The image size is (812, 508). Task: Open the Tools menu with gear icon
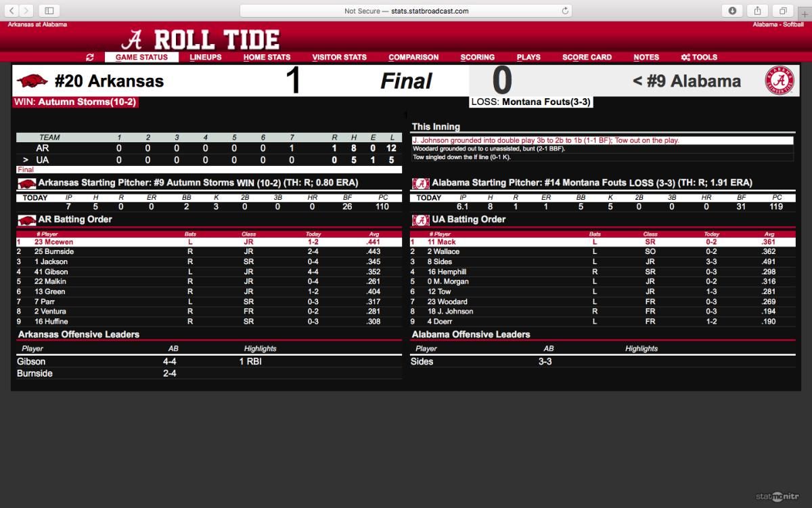point(699,58)
